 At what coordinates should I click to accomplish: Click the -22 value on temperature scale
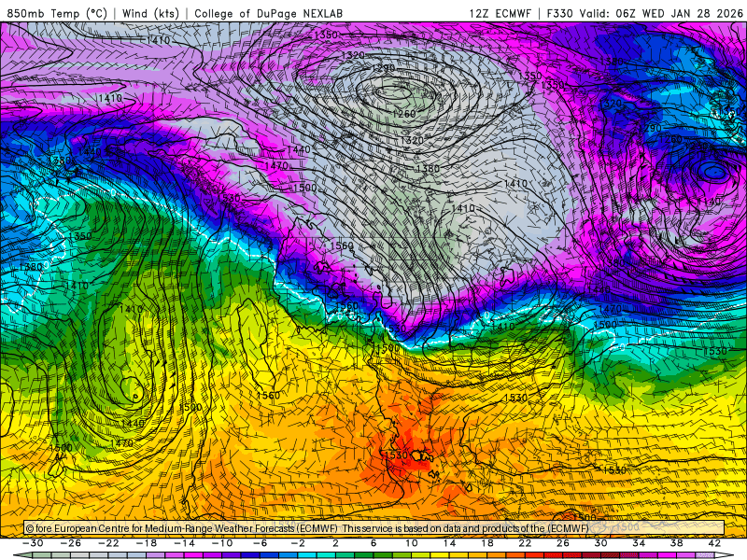click(108, 543)
